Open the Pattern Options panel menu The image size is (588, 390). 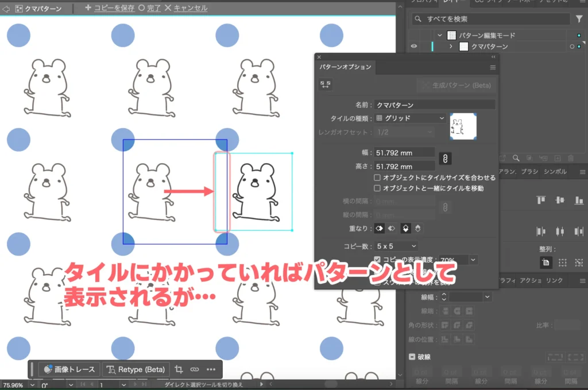[493, 67]
